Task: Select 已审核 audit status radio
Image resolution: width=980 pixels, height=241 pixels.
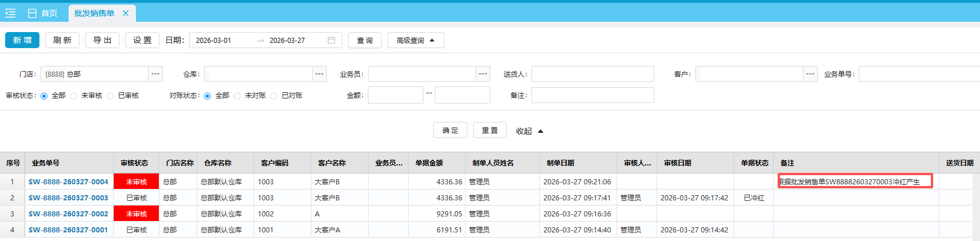Action: click(x=111, y=96)
